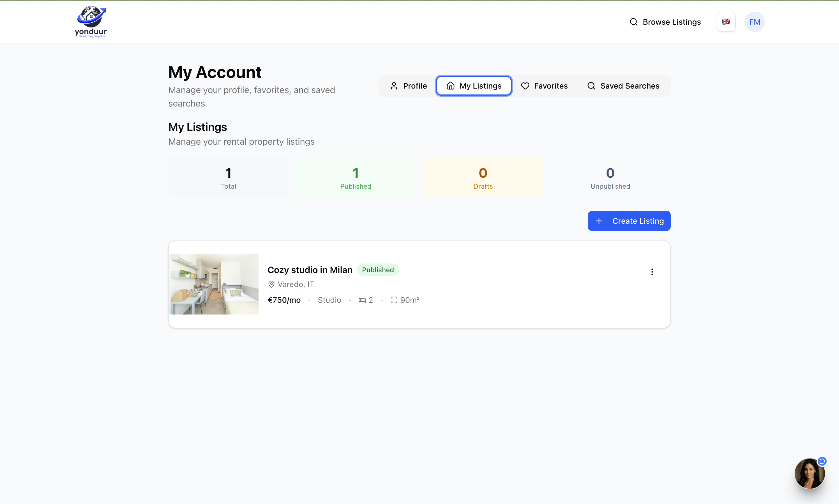
Task: Open the FM user avatar menu
Action: click(x=754, y=22)
